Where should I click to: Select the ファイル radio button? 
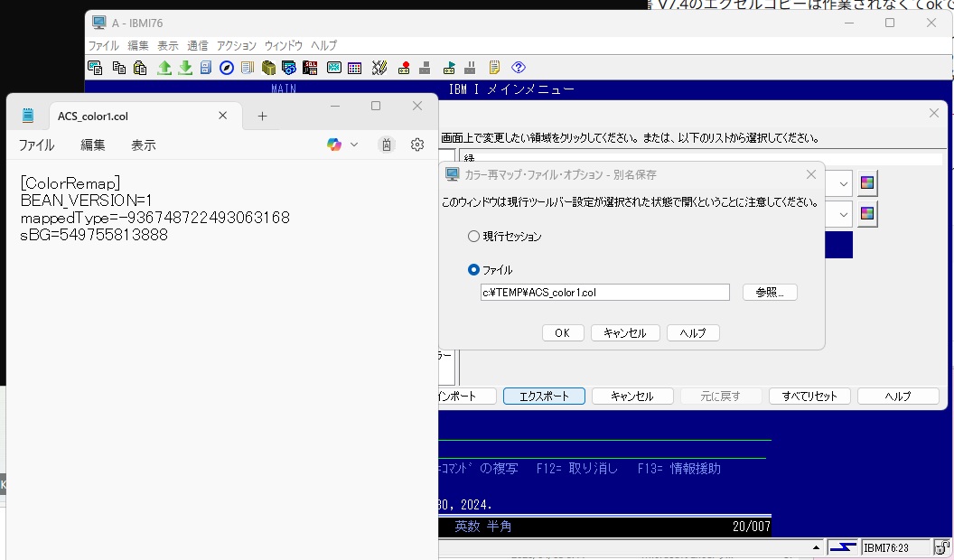click(473, 268)
